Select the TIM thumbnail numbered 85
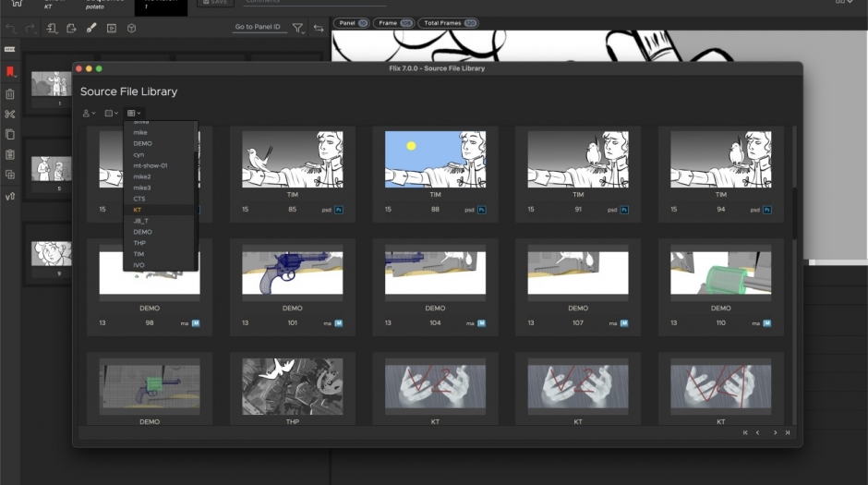This screenshot has width=868, height=485. (x=293, y=160)
